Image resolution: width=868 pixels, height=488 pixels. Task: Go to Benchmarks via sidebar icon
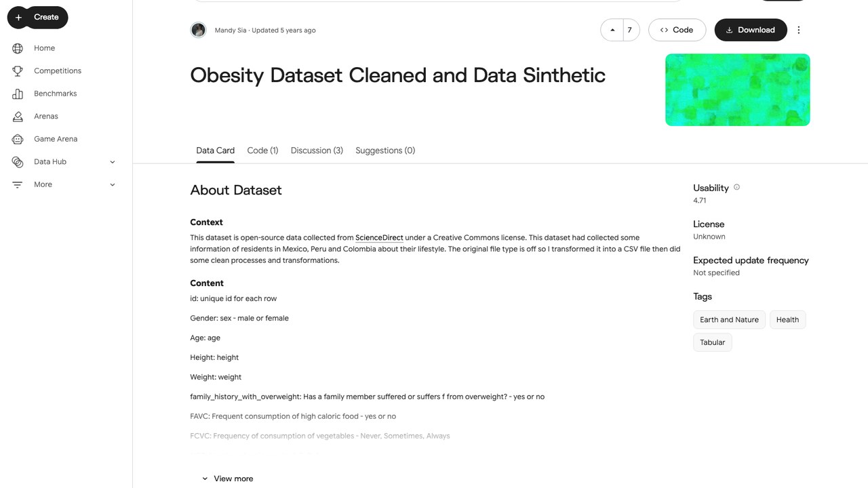point(18,94)
